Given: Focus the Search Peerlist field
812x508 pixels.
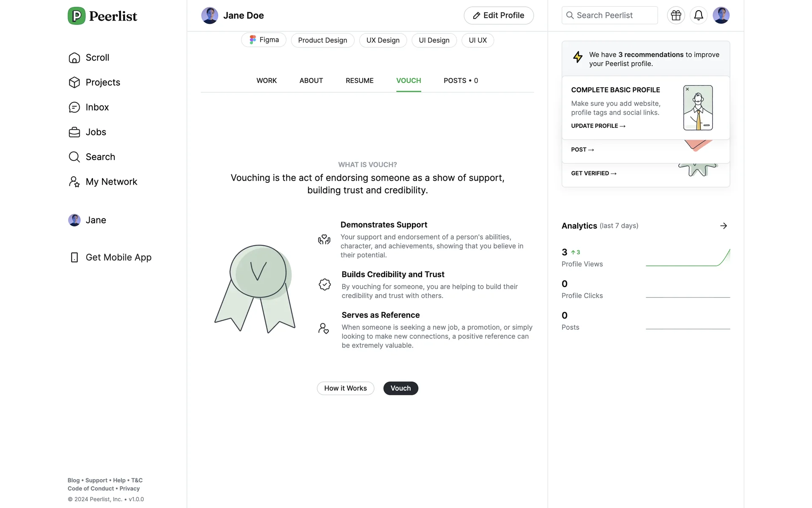Looking at the screenshot, I should [609, 16].
